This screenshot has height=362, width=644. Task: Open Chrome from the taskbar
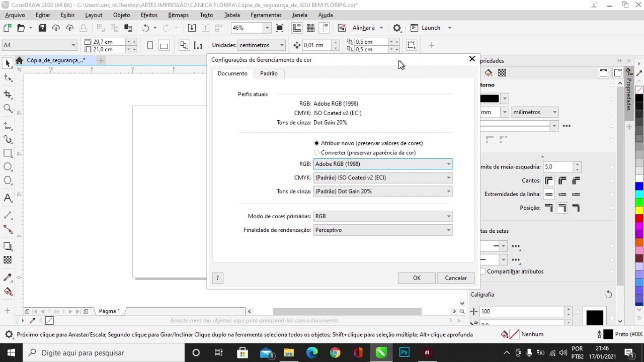click(x=335, y=352)
